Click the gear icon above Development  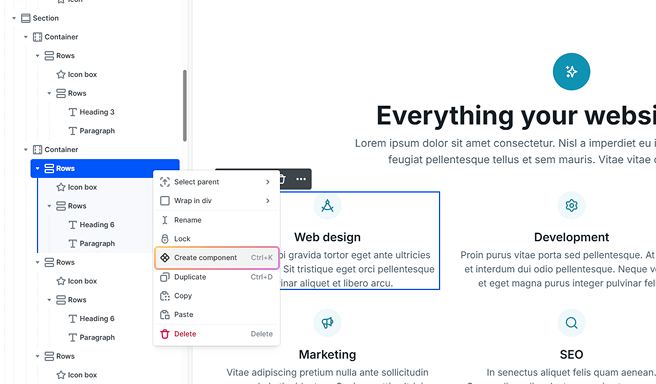pyautogui.click(x=571, y=205)
